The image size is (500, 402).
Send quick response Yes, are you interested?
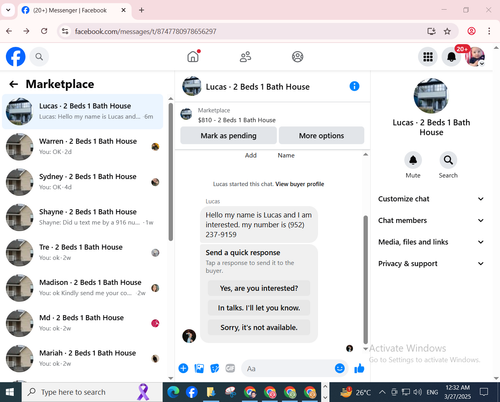[259, 288]
